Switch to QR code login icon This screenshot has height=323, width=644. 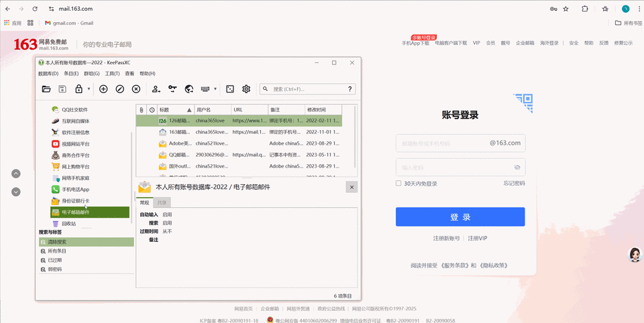point(523,103)
